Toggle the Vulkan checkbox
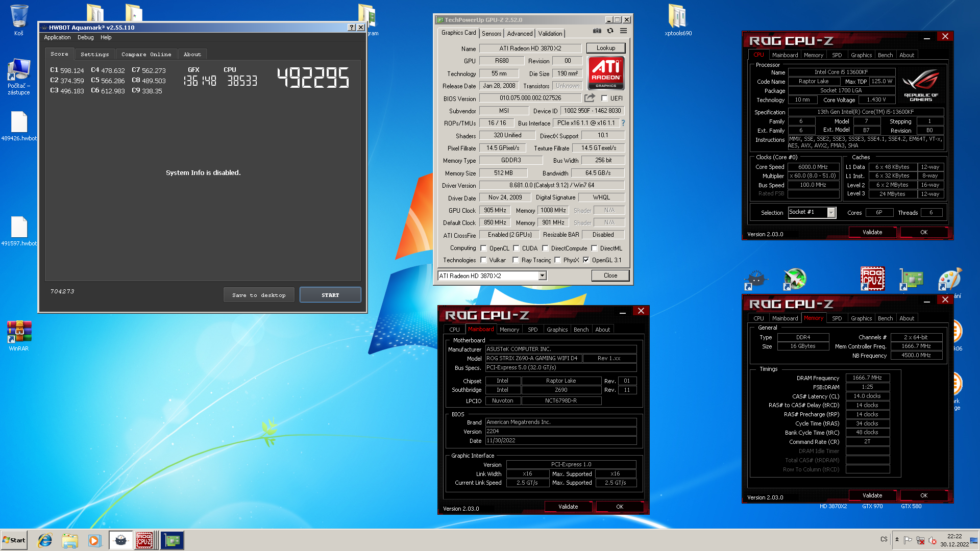Viewport: 980px width, 551px height. pos(483,260)
